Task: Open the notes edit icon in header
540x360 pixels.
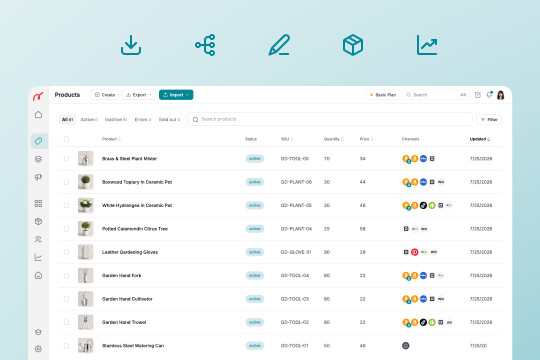Action: pyautogui.click(x=478, y=95)
